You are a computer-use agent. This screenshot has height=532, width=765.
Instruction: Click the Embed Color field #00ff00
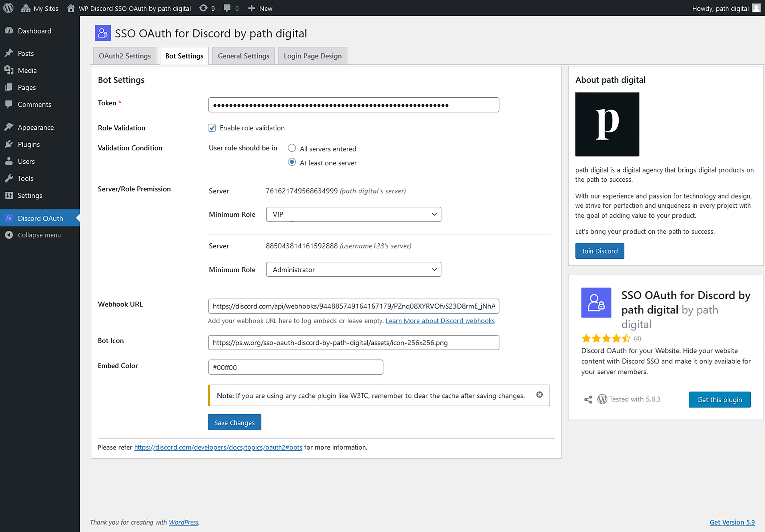coord(296,367)
